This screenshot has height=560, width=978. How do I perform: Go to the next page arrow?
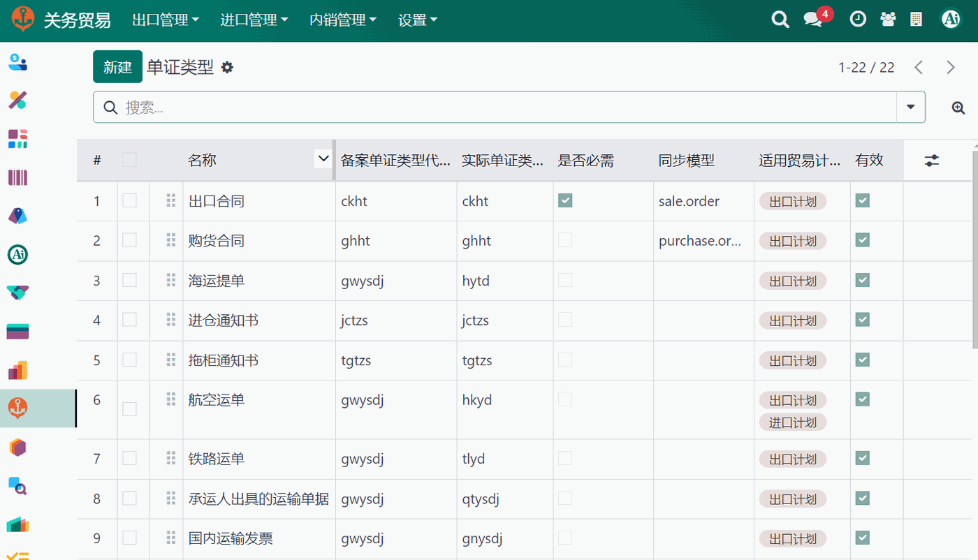point(951,67)
